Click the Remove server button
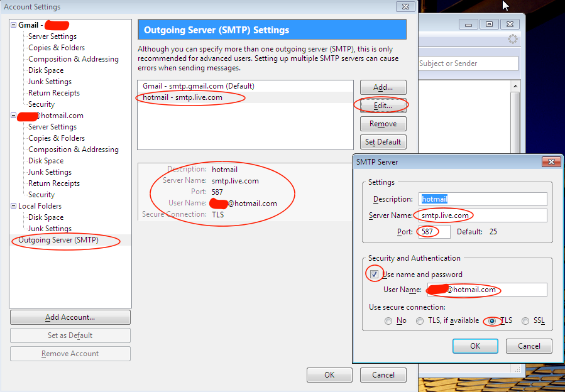The width and height of the screenshot is (565, 392). pos(383,124)
